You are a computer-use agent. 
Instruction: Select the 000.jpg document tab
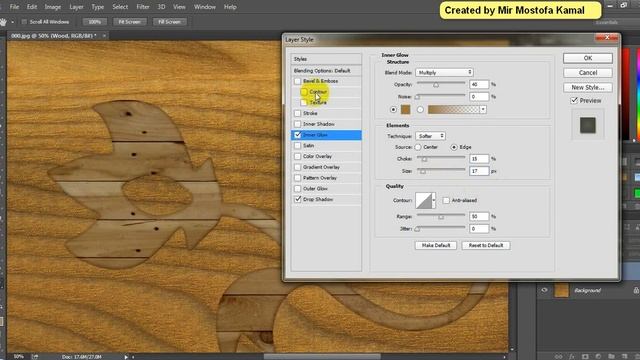click(x=53, y=36)
